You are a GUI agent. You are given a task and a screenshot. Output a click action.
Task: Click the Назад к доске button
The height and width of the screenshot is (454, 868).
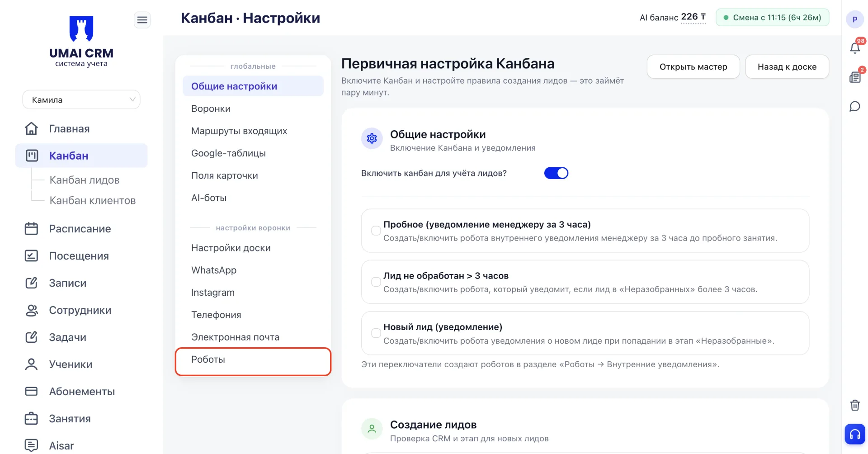[x=787, y=67]
